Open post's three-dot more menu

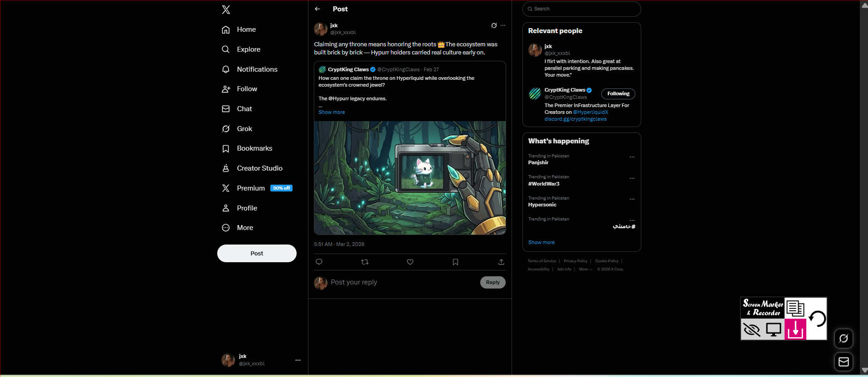503,25
